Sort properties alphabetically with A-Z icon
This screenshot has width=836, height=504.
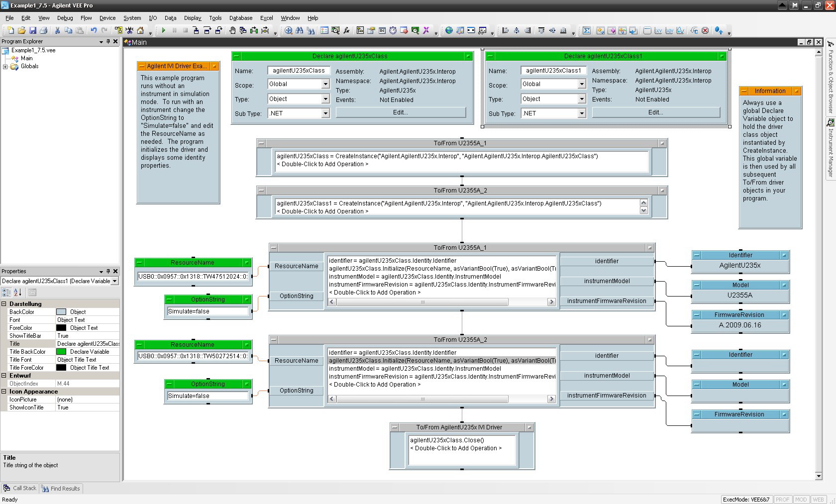pyautogui.click(x=17, y=292)
